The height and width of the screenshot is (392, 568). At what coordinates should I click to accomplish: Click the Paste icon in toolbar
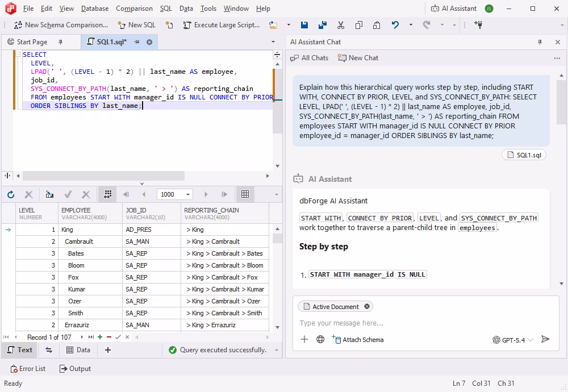click(377, 25)
